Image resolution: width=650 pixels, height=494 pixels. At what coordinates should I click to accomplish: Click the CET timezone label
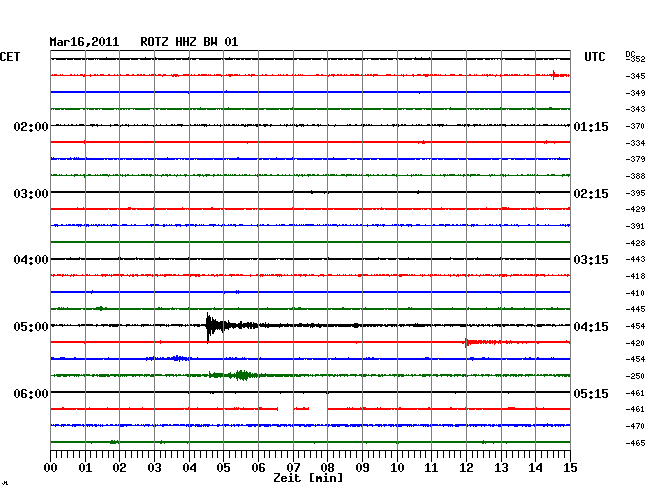point(10,57)
